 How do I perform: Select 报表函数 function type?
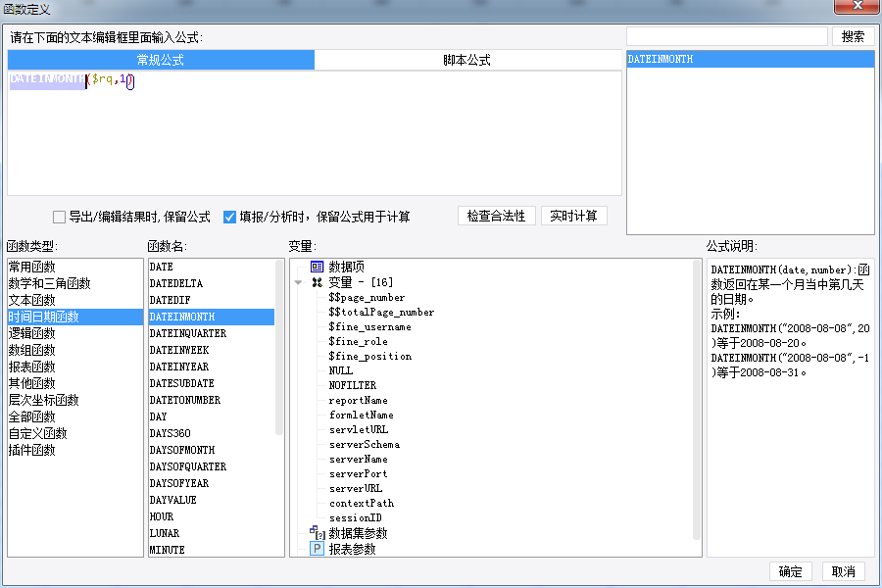(x=75, y=367)
